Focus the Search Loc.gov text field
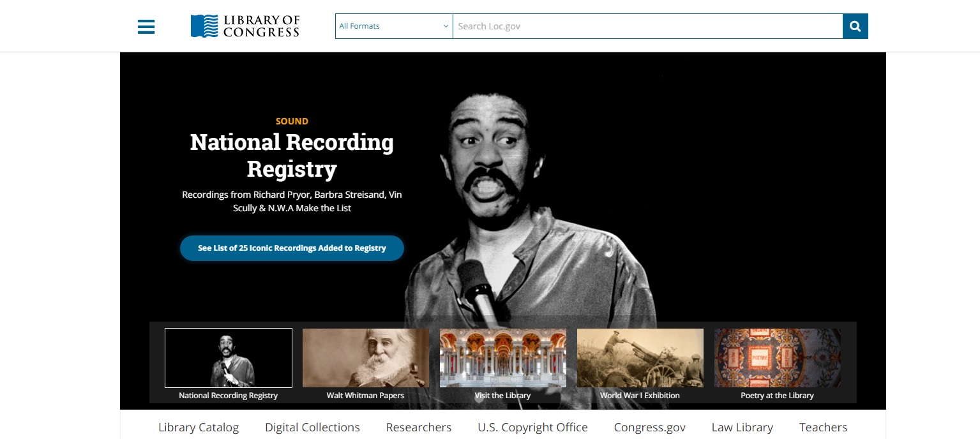The width and height of the screenshot is (980, 439). 647,26
